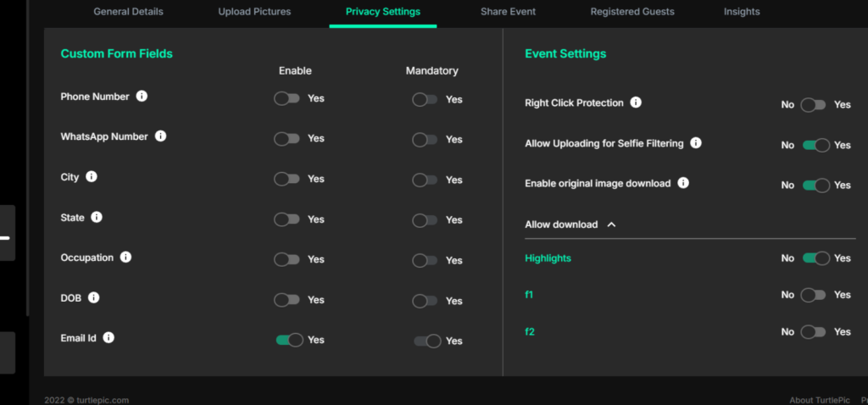
Task: Disable download for Highlights album
Action: (x=815, y=258)
